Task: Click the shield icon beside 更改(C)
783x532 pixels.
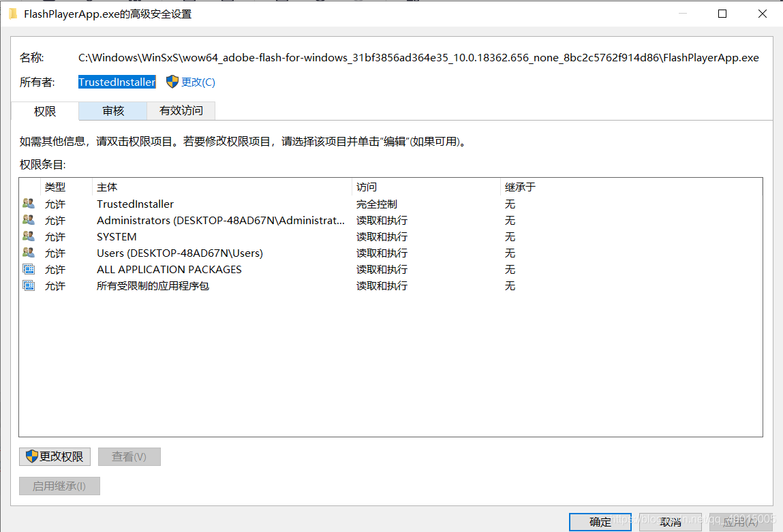Action: (x=172, y=82)
